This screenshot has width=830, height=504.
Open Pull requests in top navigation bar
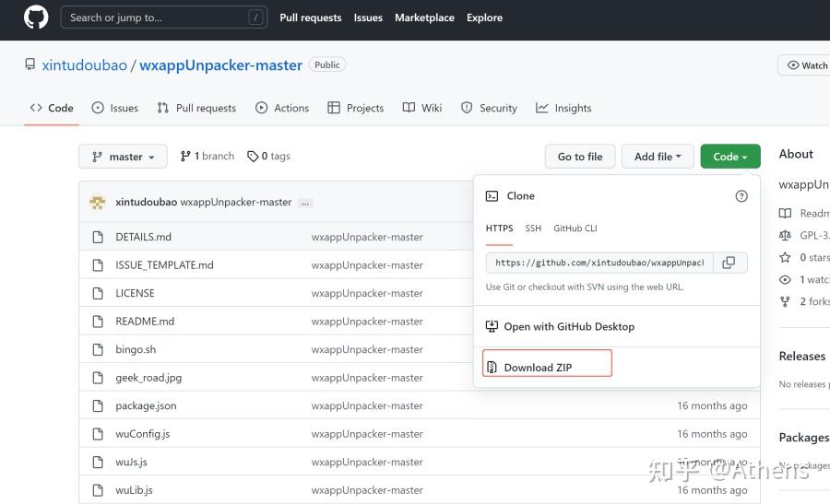311,18
